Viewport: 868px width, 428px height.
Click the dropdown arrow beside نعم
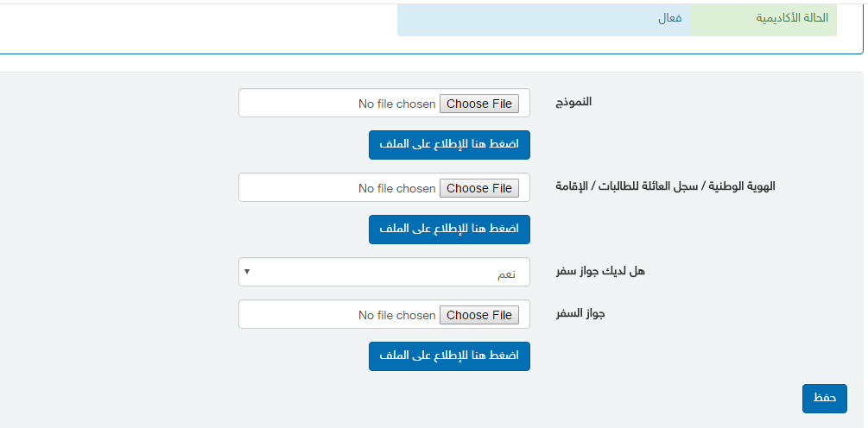coord(247,272)
